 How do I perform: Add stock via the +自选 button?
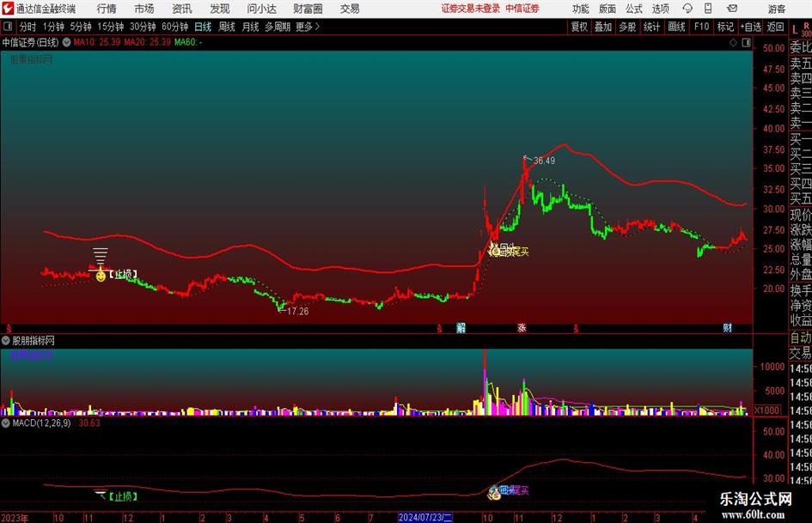750,27
